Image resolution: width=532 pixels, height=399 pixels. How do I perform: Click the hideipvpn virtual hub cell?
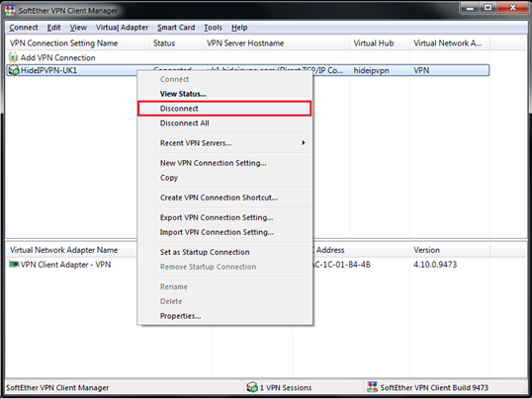[371, 70]
